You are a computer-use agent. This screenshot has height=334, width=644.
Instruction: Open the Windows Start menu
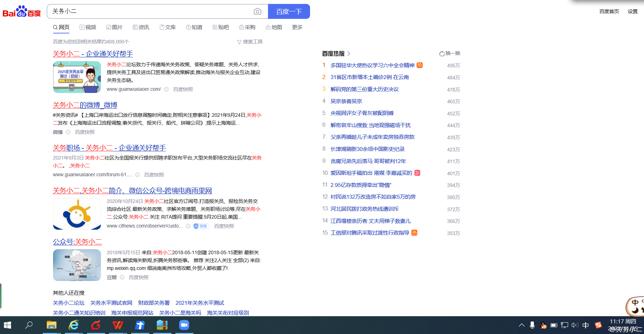7,325
